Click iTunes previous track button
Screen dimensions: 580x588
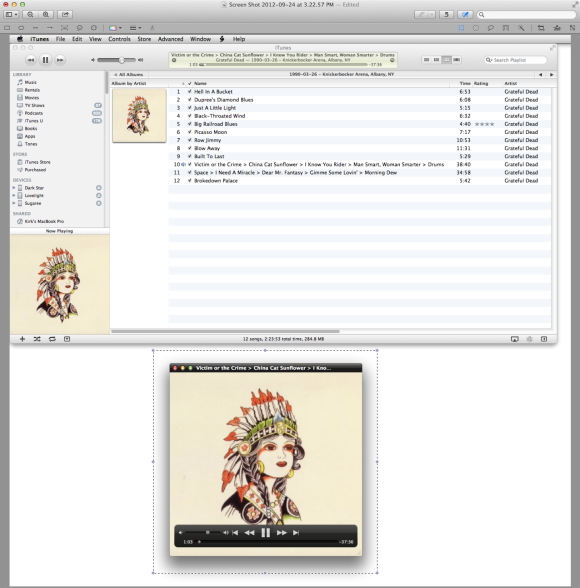click(x=31, y=60)
